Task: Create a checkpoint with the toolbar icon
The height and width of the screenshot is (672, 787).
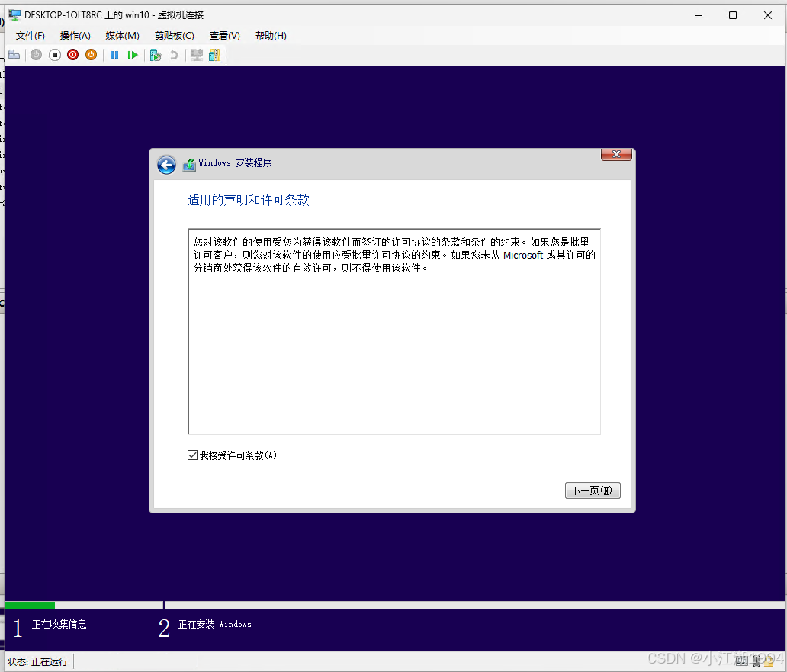Action: (x=156, y=55)
